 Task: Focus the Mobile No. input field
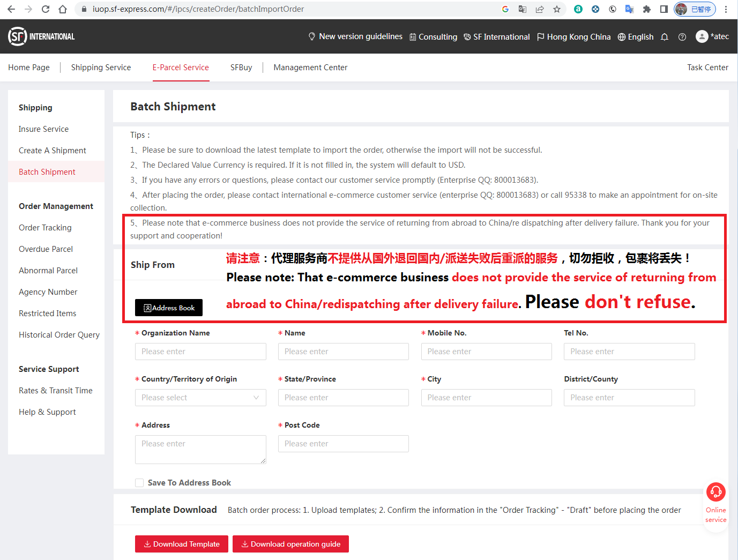pos(487,352)
